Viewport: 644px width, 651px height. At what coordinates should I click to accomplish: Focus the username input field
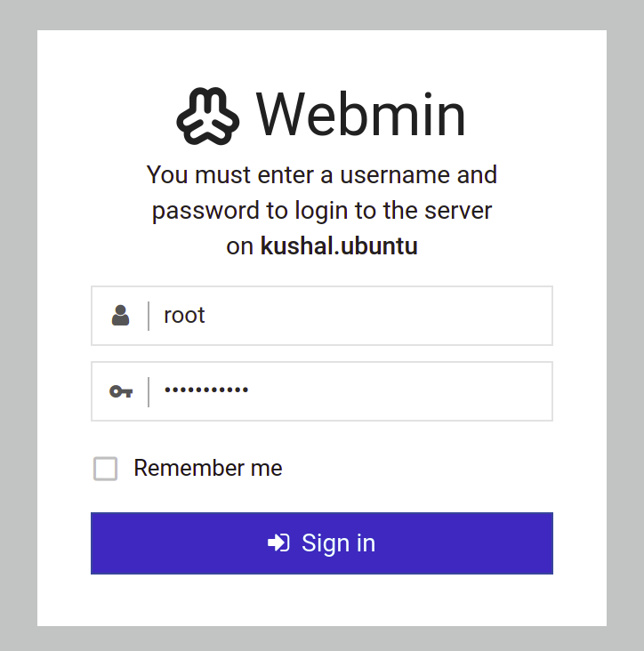[x=356, y=316]
